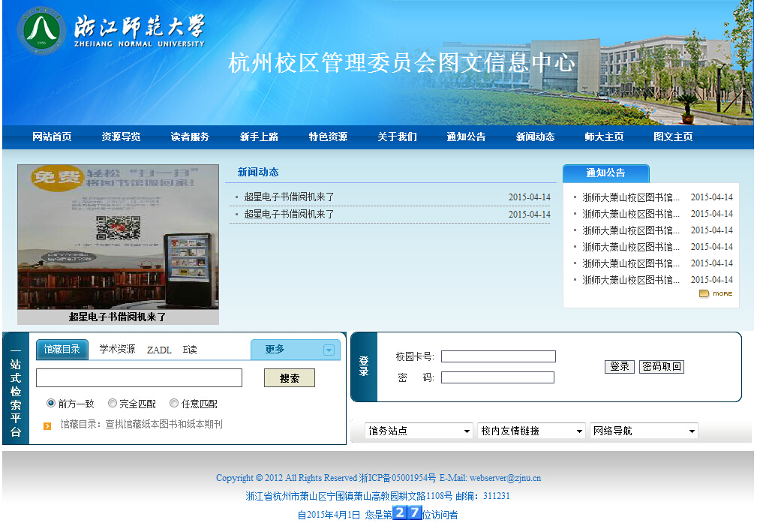The image size is (757, 532).
Task: Click the 登录 login button
Action: pyautogui.click(x=619, y=366)
